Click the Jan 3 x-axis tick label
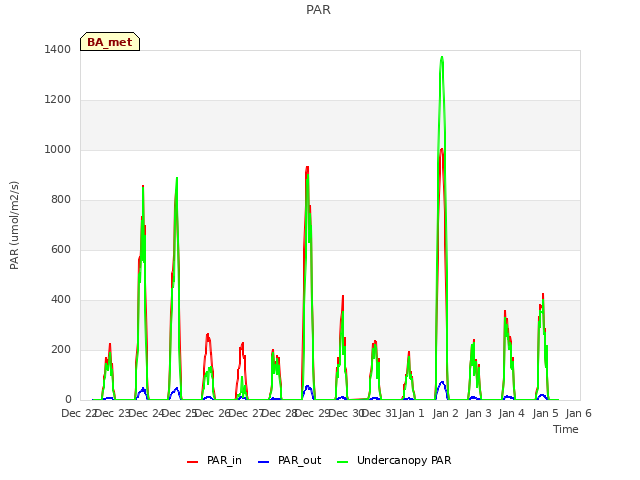 coord(478,414)
